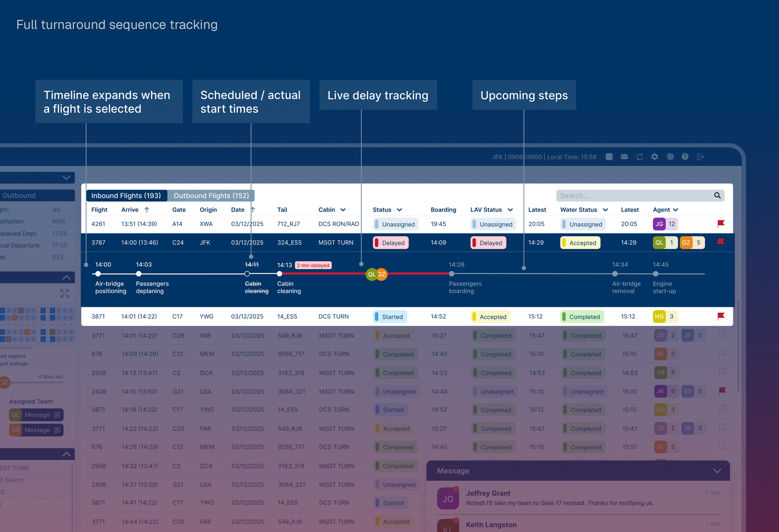The height and width of the screenshot is (532, 779).
Task: Click the mail envelope icon in top bar
Action: click(624, 157)
